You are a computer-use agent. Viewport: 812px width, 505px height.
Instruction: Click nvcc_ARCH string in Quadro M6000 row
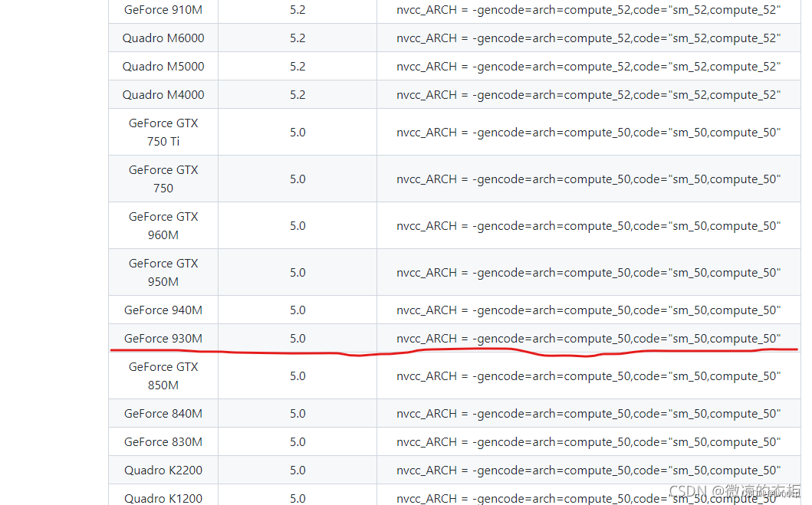(x=588, y=39)
